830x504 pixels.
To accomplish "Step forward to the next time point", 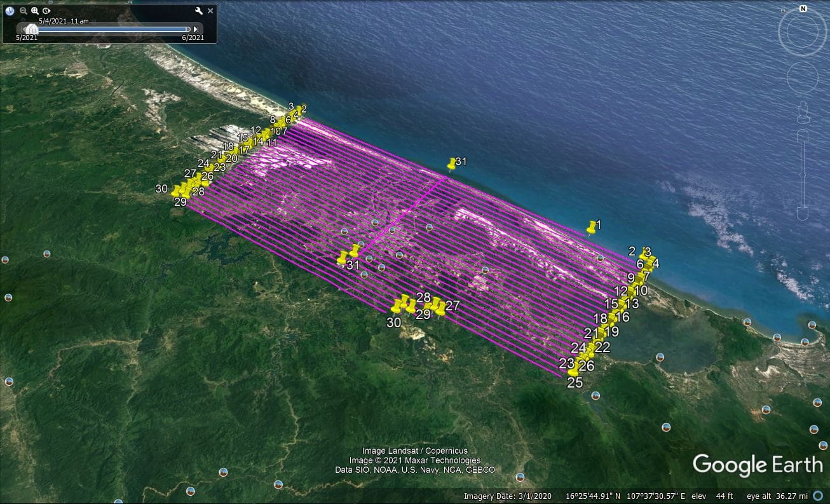I will coord(196,29).
